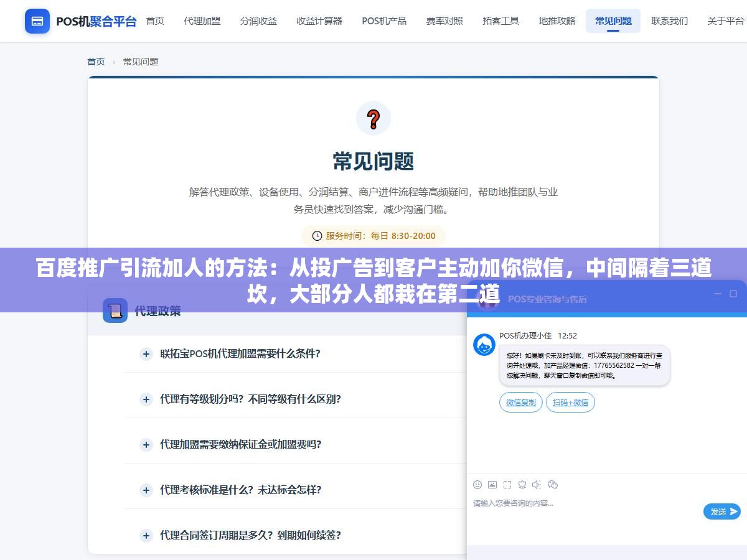Select 常见问题 active nav tab
Image resolution: width=747 pixels, height=560 pixels.
tap(613, 21)
